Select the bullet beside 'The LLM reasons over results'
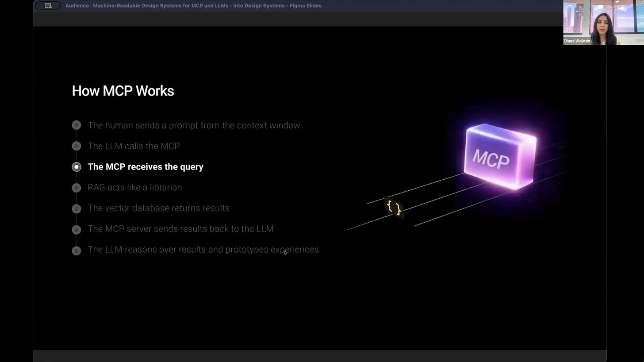Viewport: 644px width, 362px height. tap(77, 250)
